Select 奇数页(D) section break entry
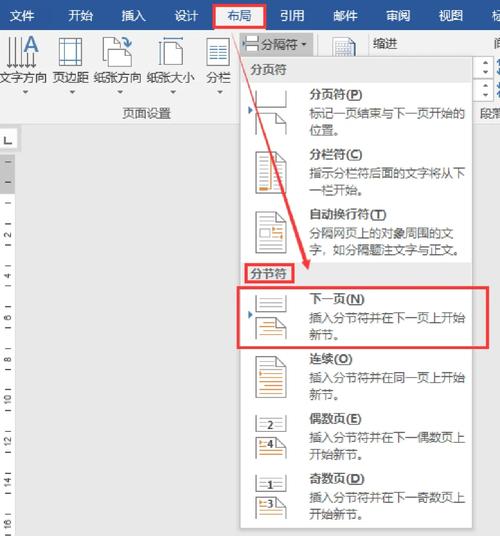The height and width of the screenshot is (536, 500). [356, 496]
